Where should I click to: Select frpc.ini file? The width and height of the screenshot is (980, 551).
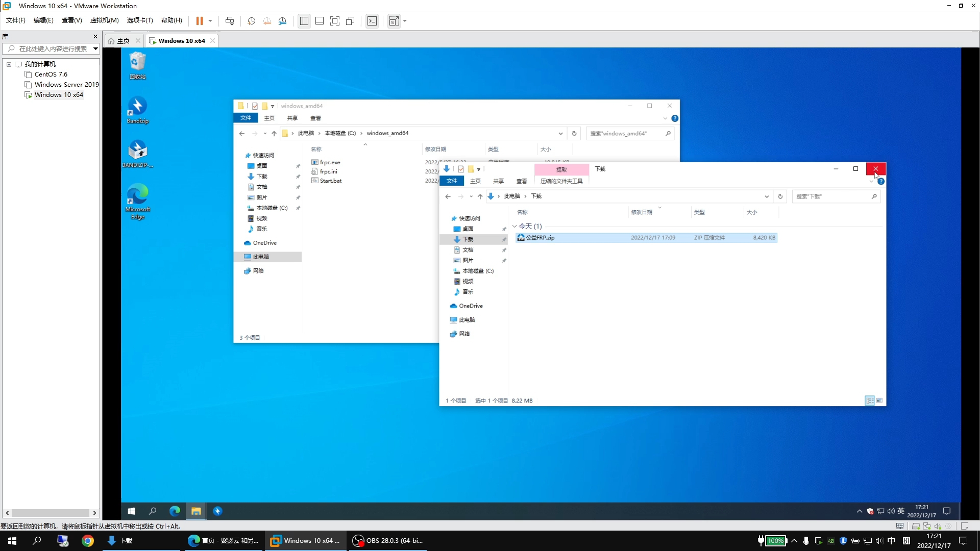tap(328, 171)
